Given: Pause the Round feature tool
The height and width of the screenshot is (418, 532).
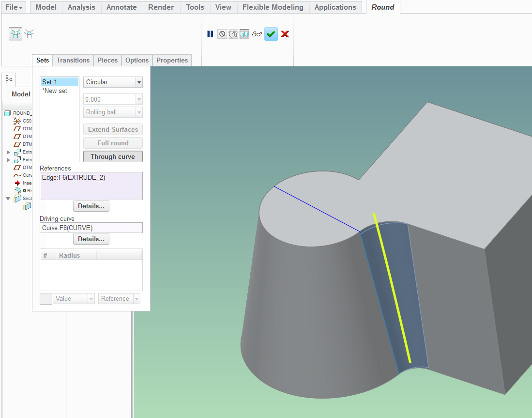Looking at the screenshot, I should tap(210, 34).
